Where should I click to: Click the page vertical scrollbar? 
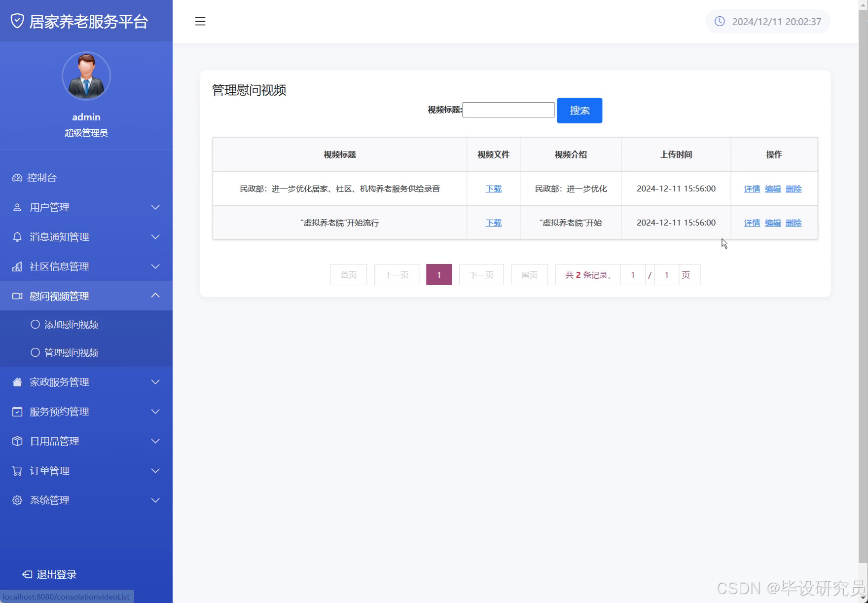pos(863,286)
